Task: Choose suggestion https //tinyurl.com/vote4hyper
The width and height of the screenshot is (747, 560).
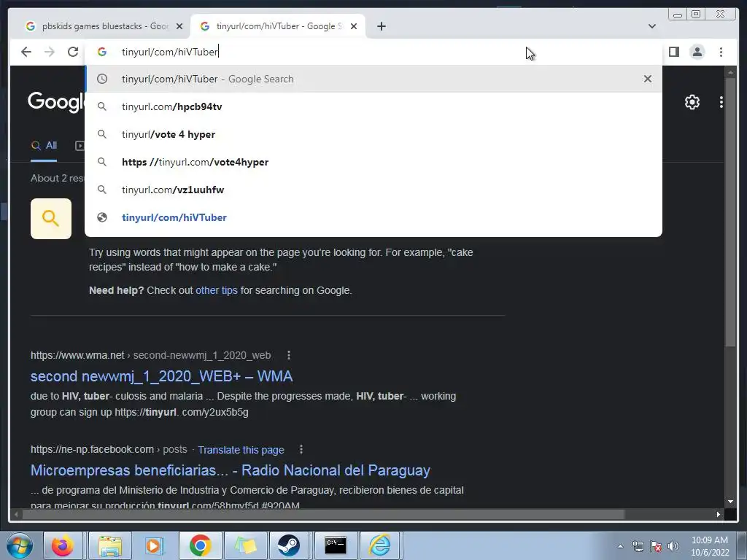Action: pos(373,162)
